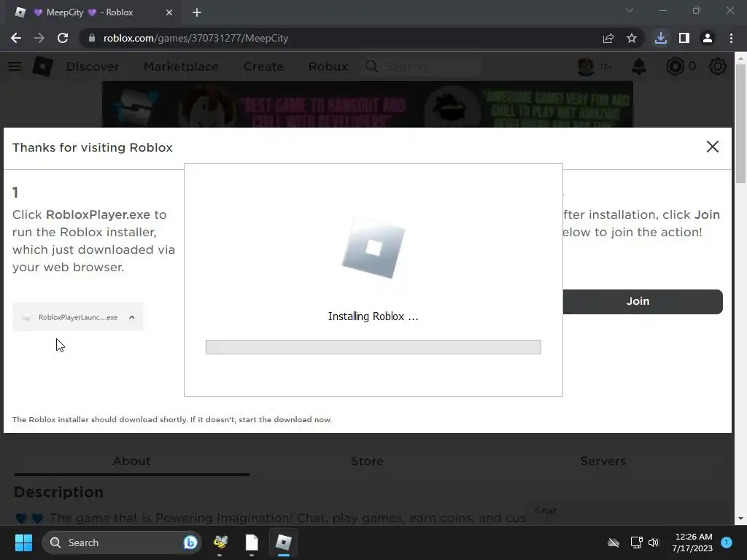Click the 'Thanks for visiting Roblox' title
The height and width of the screenshot is (560, 747).
point(93,147)
